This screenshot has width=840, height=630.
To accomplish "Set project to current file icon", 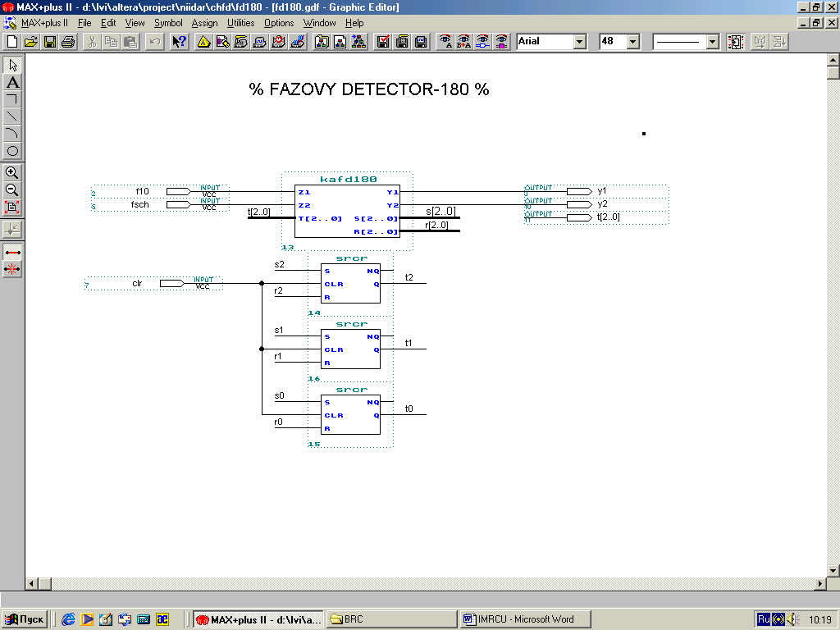I will (x=340, y=42).
